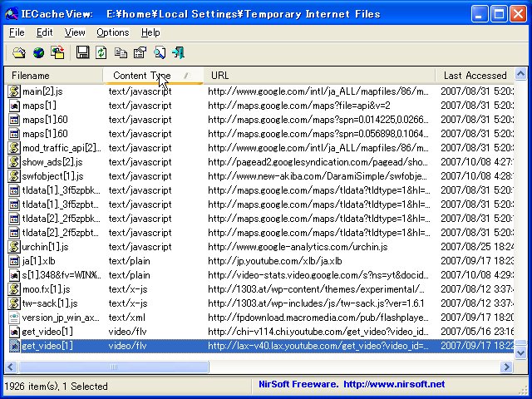Click the script icon beside moo.fx[1].js
This screenshot has width=532, height=399.
pyautogui.click(x=14, y=289)
